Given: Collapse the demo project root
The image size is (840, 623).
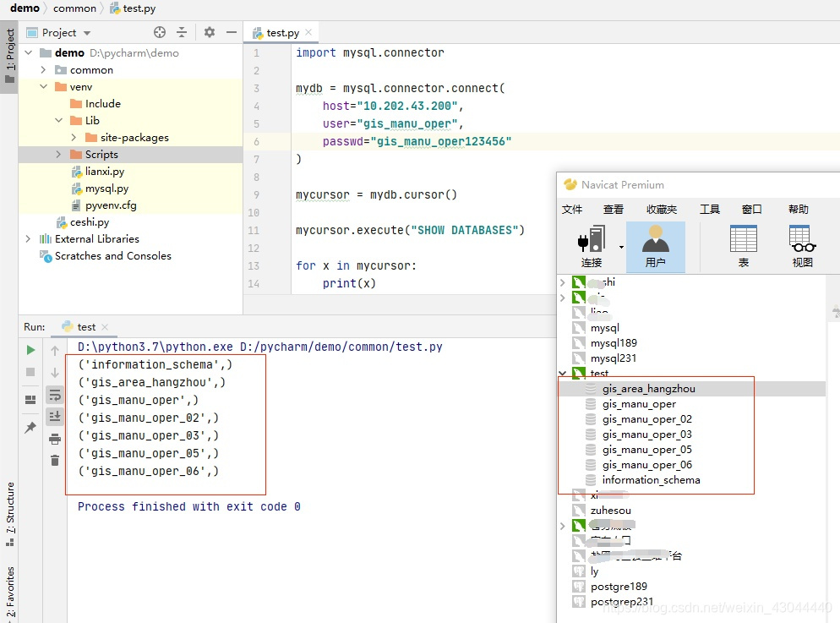Looking at the screenshot, I should point(29,52).
